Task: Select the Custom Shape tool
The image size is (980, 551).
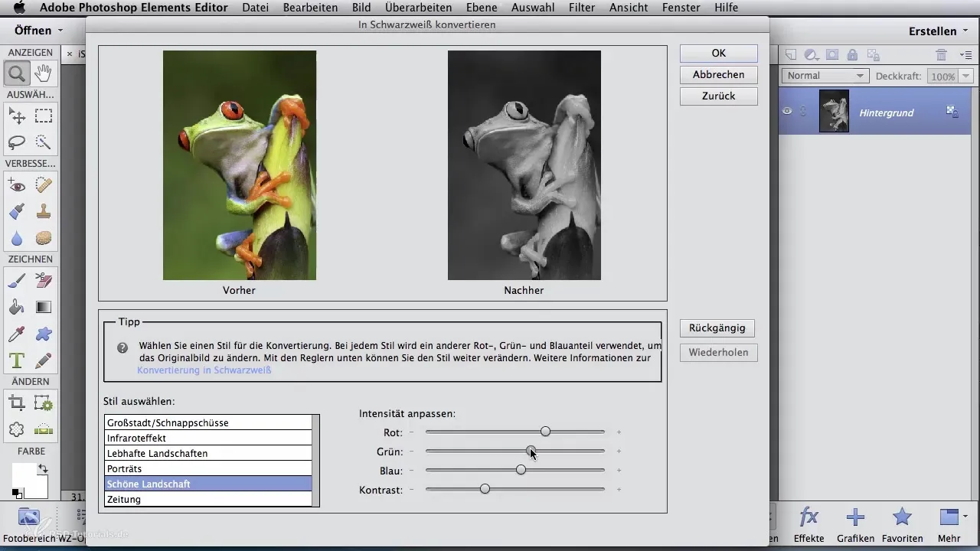Action: [44, 334]
